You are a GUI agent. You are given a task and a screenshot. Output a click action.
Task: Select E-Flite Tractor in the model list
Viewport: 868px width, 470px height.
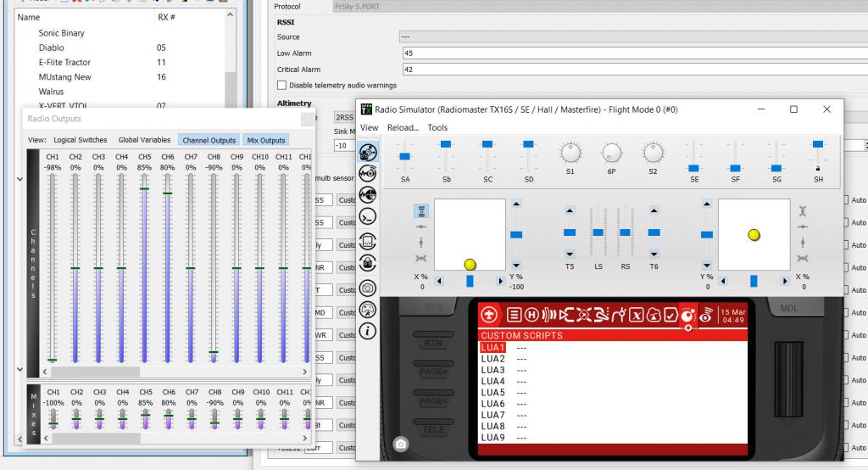(x=64, y=63)
